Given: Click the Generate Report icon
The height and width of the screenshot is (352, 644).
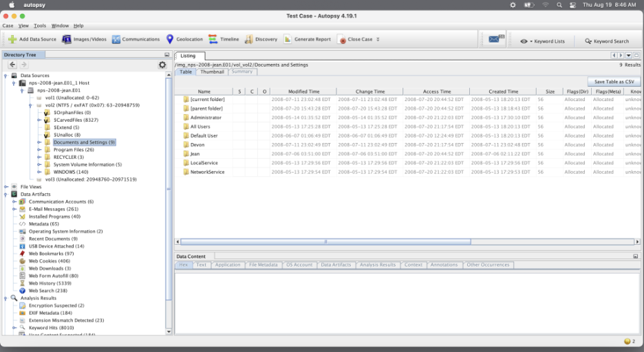Looking at the screenshot, I should pos(288,39).
